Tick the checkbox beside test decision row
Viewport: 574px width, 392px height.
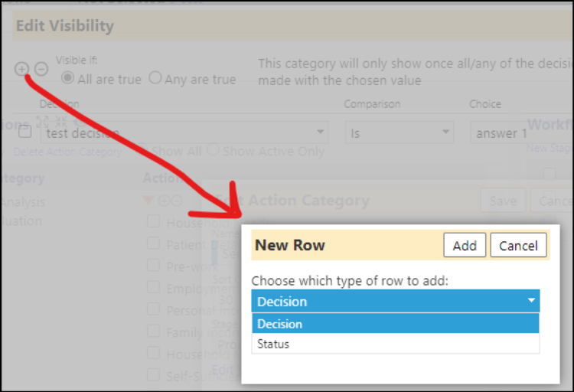coord(25,131)
